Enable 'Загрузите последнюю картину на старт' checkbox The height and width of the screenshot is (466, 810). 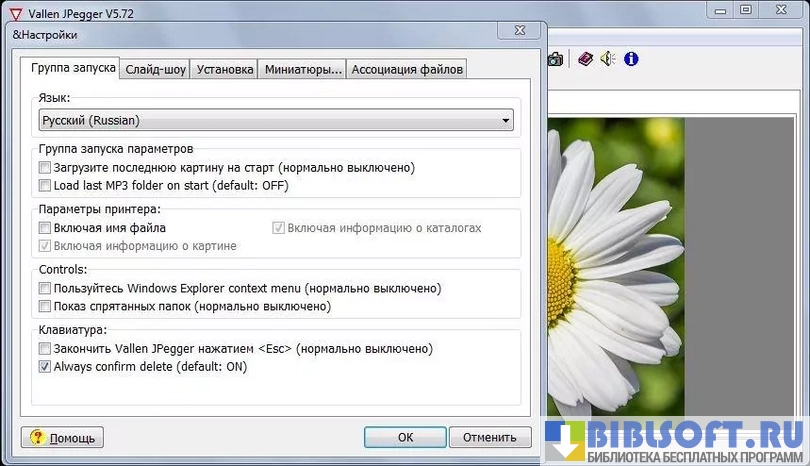tap(44, 168)
